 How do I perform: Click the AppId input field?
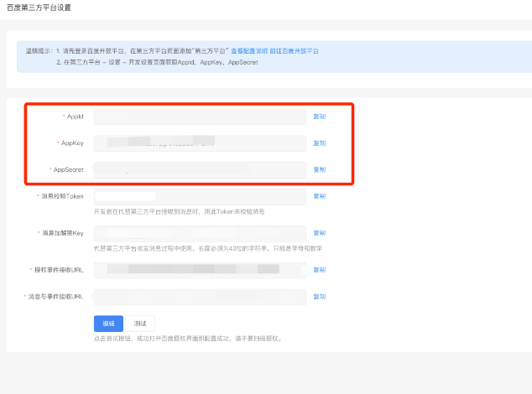[200, 117]
